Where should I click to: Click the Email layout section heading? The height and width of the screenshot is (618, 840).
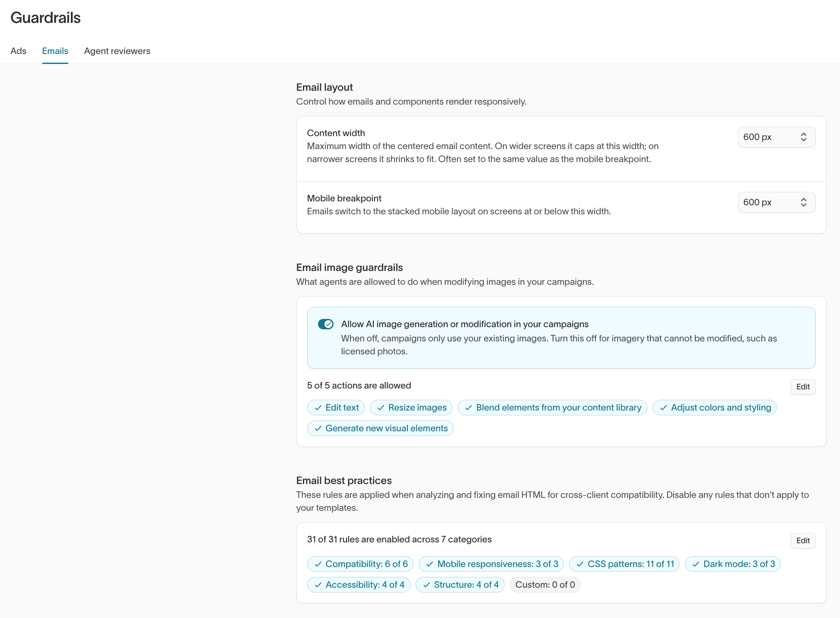point(325,87)
